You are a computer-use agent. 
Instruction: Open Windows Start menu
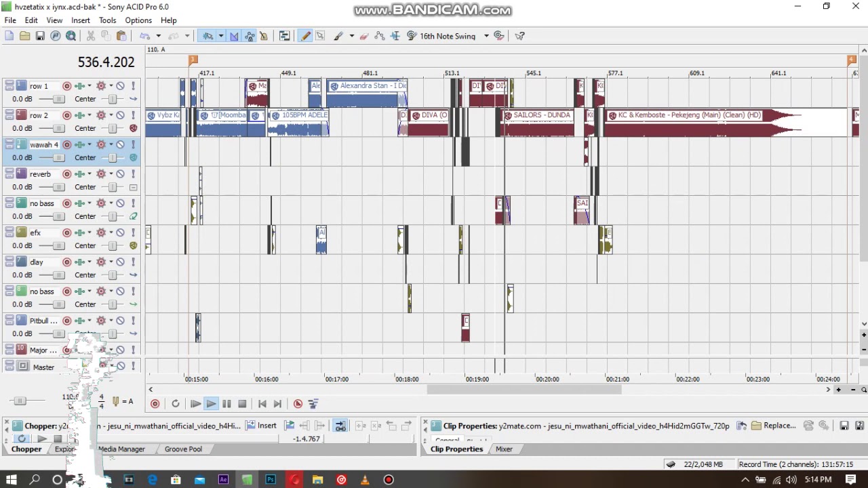[12, 480]
